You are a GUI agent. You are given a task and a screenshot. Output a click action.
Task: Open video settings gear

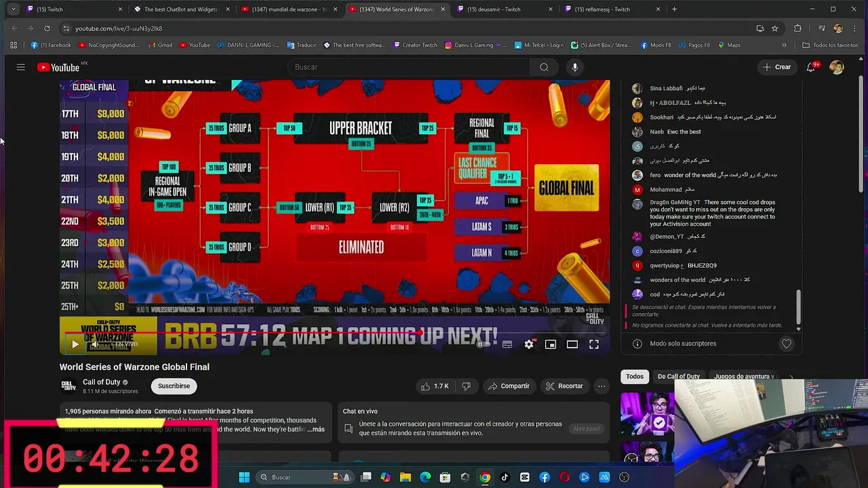(x=529, y=344)
